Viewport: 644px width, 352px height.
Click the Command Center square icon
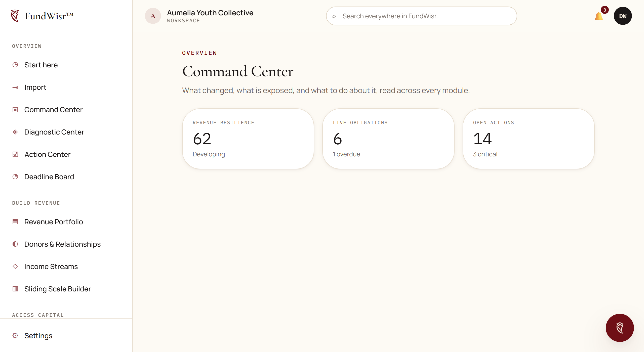pos(15,110)
